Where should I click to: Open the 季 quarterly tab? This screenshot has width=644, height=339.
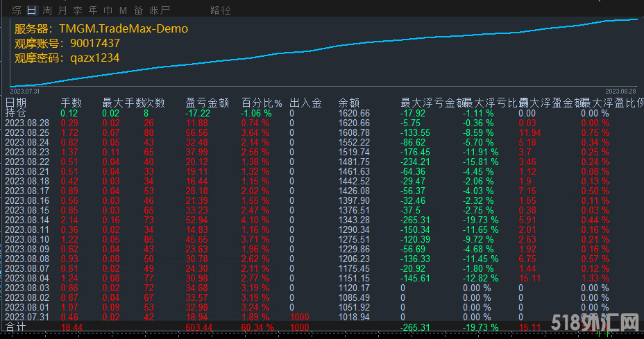point(78,10)
